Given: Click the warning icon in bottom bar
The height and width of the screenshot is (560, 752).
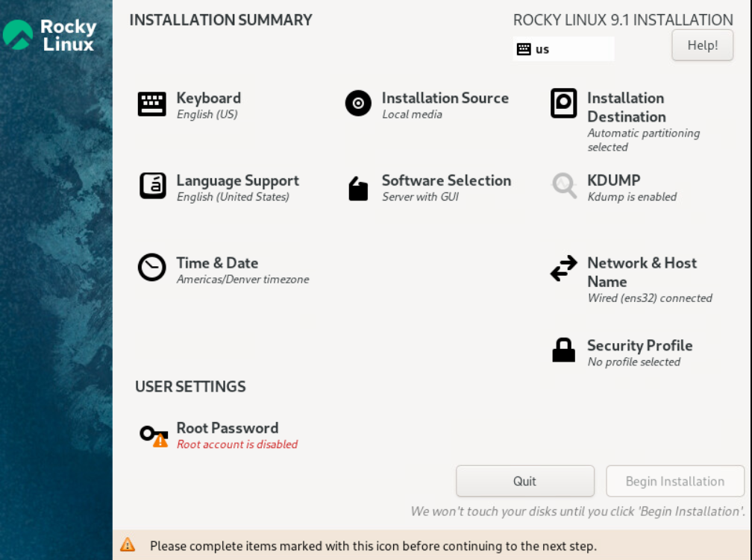Looking at the screenshot, I should pyautogui.click(x=128, y=545).
